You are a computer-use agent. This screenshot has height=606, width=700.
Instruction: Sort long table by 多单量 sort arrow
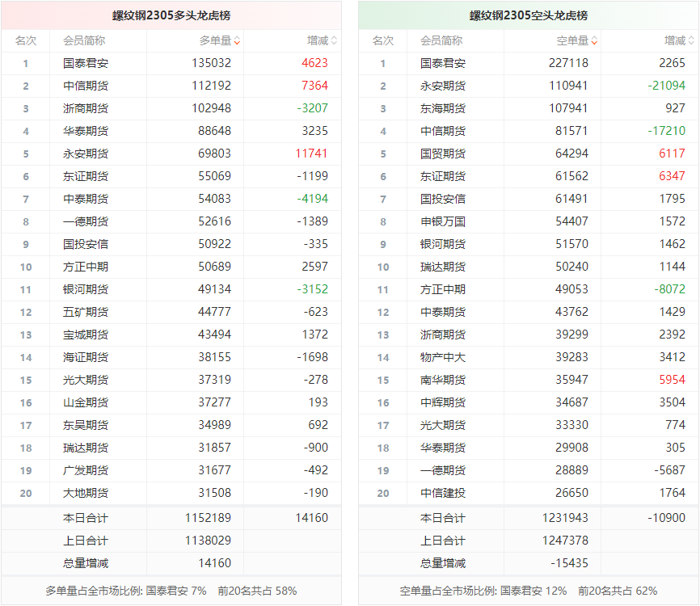click(237, 40)
